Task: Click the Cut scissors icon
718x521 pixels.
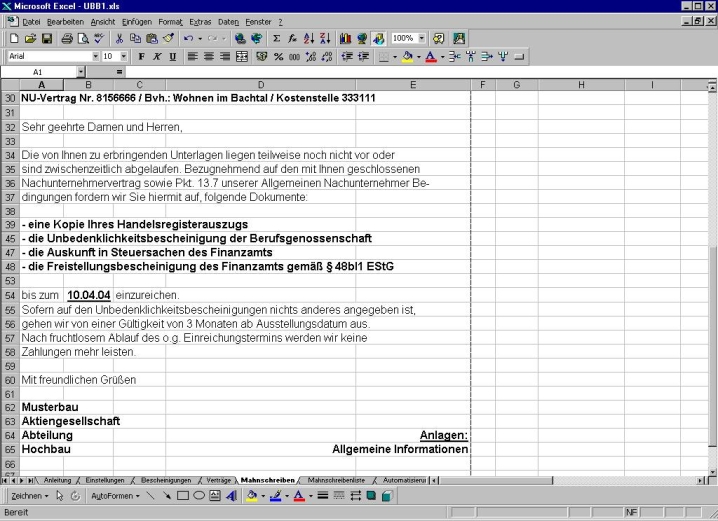Action: 120,39
